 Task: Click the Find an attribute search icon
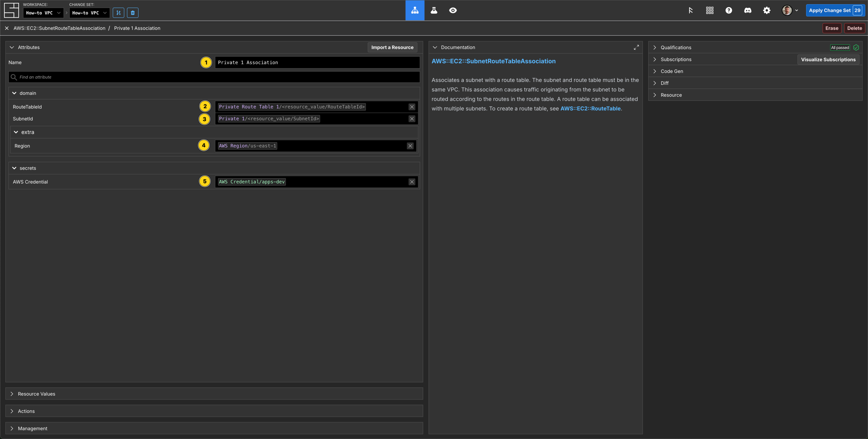[14, 77]
